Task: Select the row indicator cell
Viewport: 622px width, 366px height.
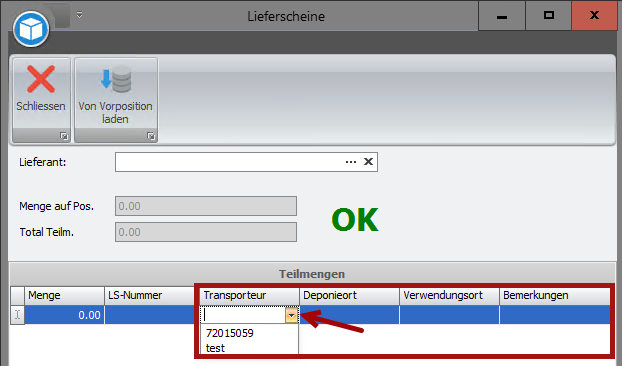Action: 17,315
